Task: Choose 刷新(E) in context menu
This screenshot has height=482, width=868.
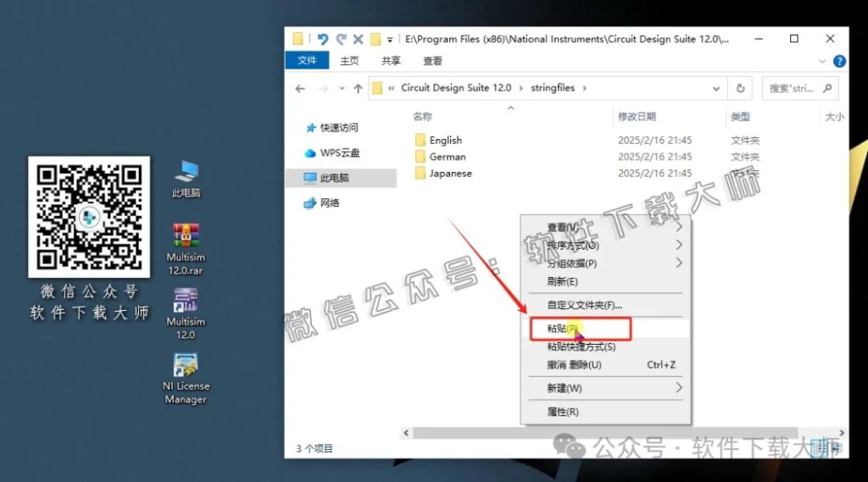Action: pos(605,282)
